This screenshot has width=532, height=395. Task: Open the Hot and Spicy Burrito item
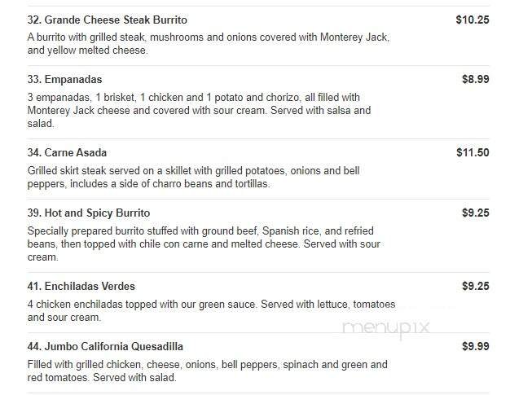click(88, 213)
